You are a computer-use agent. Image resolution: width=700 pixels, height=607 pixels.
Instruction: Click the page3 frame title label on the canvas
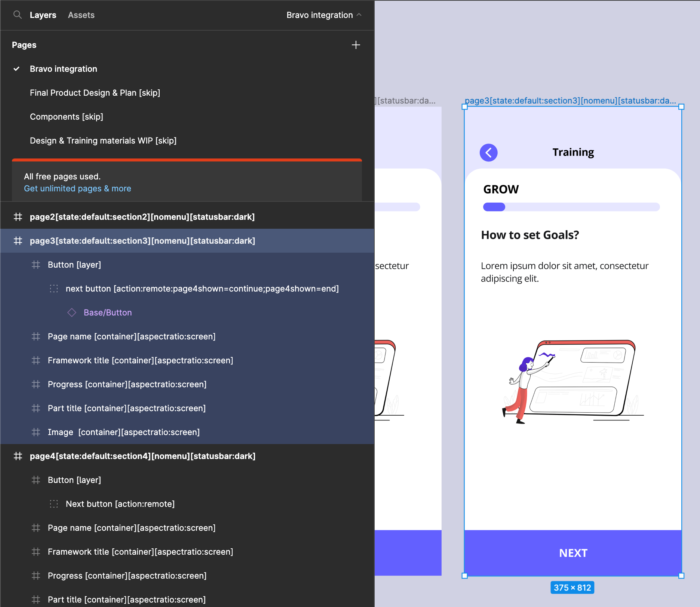pyautogui.click(x=570, y=101)
